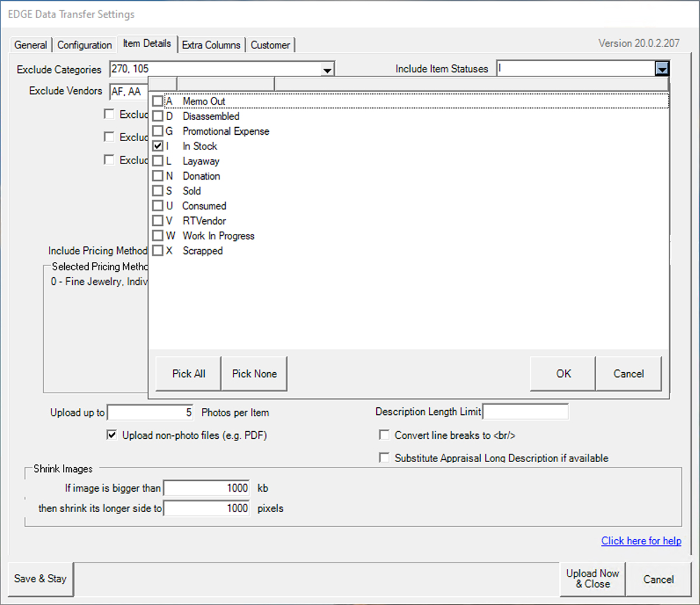Switch to the General tab

(x=30, y=45)
